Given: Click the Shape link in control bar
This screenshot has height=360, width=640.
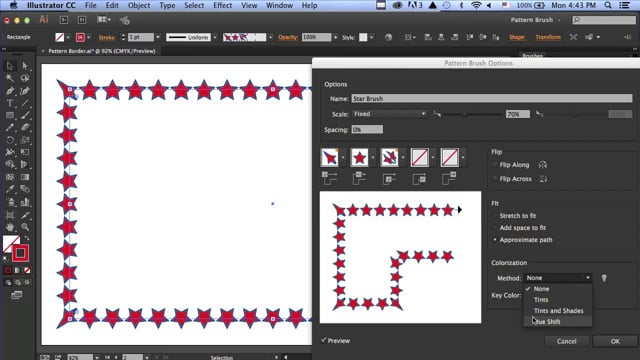Looking at the screenshot, I should [516, 37].
